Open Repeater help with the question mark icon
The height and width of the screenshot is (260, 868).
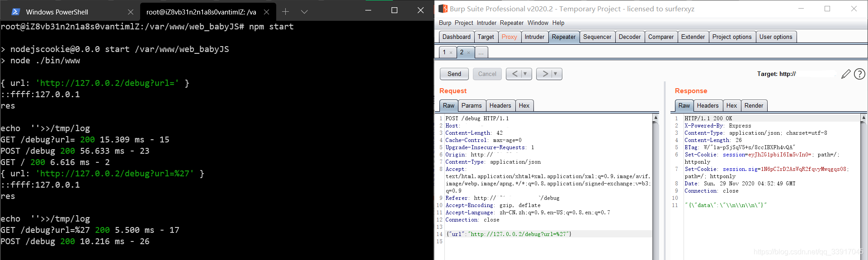coord(859,74)
